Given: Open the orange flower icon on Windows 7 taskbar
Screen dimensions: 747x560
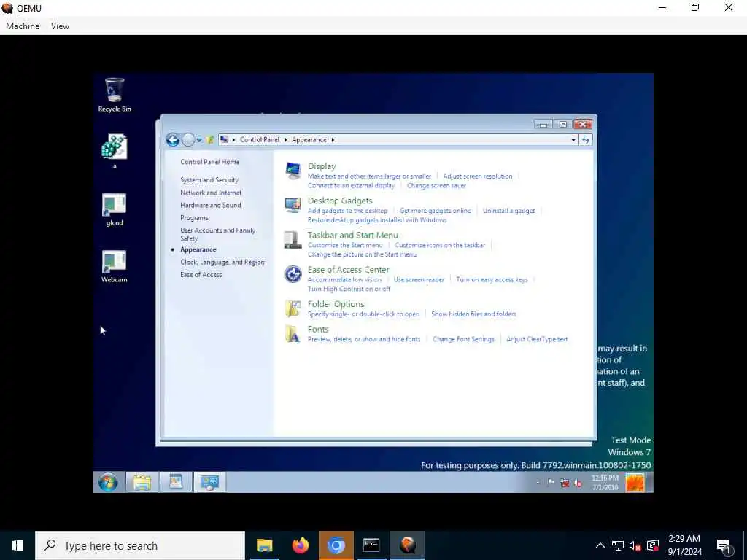Looking at the screenshot, I should click(635, 483).
